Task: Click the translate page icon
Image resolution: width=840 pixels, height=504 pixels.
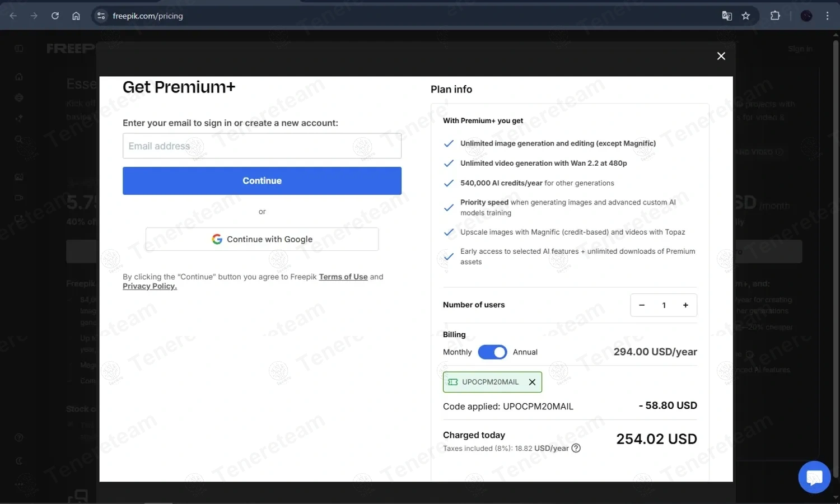Action: (727, 16)
